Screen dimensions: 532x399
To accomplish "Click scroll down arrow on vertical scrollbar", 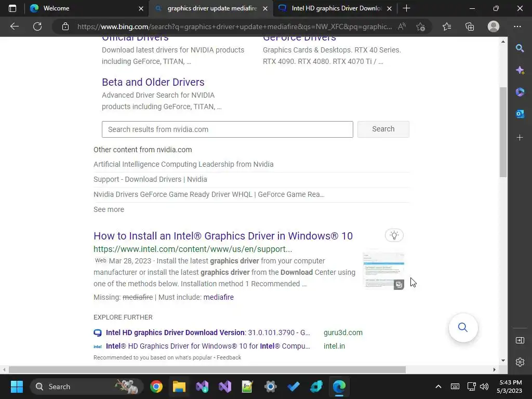I will coord(503,361).
